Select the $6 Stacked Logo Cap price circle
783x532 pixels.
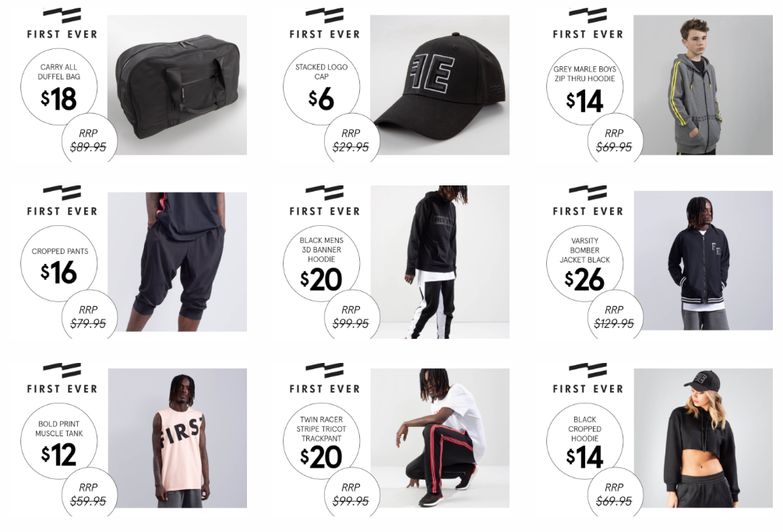[322, 86]
